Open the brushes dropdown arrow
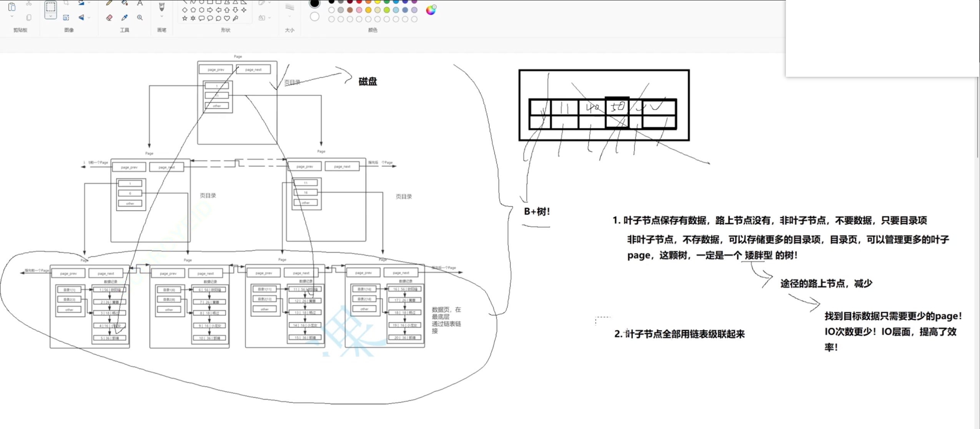The width and height of the screenshot is (980, 429). (x=161, y=17)
